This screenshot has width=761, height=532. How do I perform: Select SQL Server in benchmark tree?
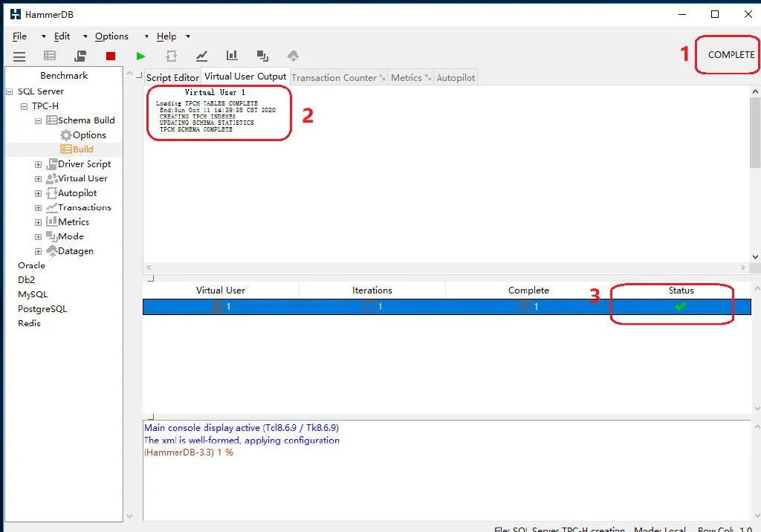(x=41, y=91)
